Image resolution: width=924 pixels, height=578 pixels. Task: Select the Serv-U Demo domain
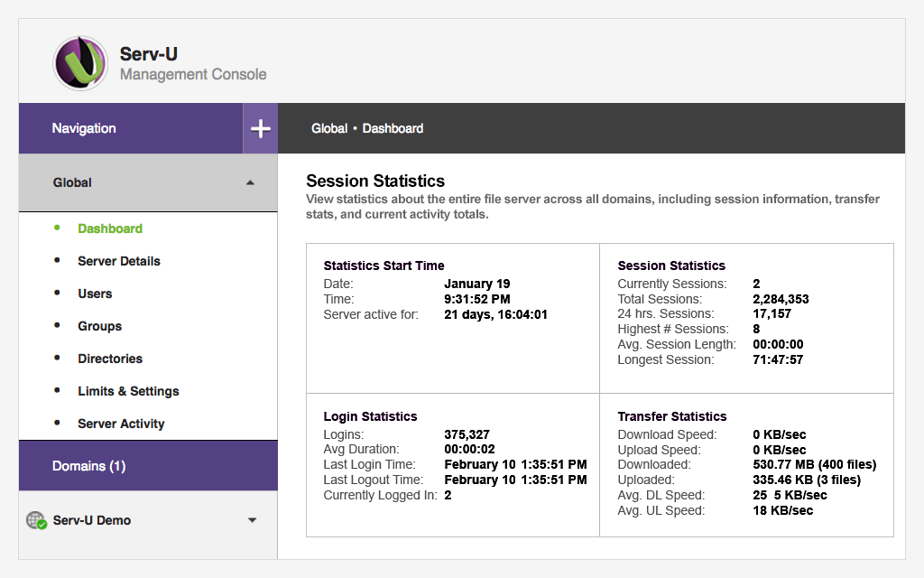[x=91, y=520]
